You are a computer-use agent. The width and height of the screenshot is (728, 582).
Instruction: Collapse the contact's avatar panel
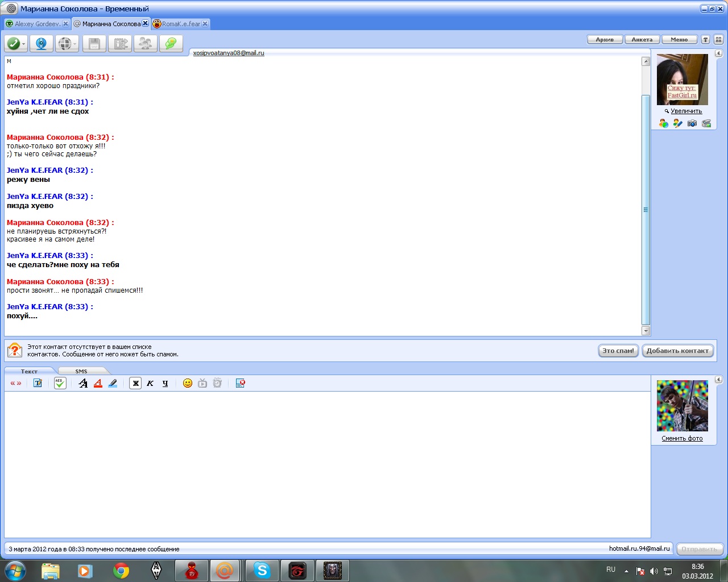(x=718, y=53)
